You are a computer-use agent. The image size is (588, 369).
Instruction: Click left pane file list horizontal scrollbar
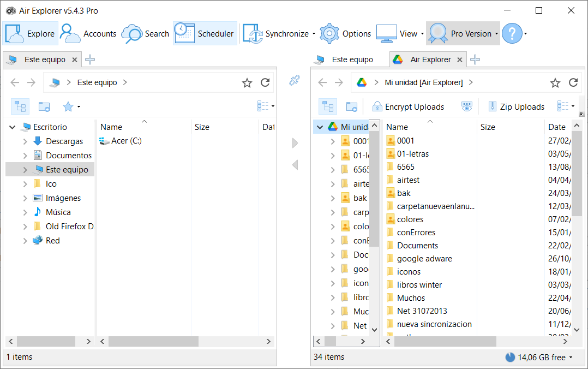(153, 341)
